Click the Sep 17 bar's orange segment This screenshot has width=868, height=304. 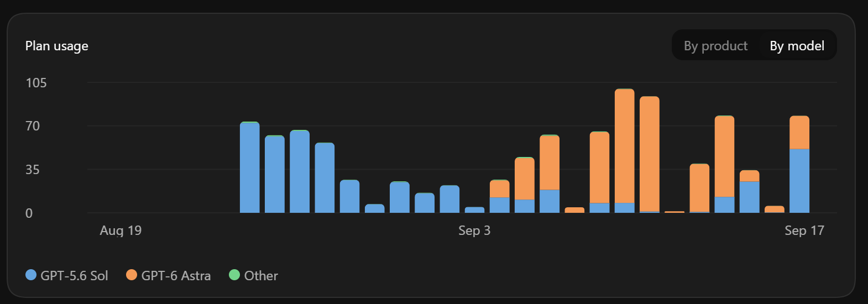799,133
